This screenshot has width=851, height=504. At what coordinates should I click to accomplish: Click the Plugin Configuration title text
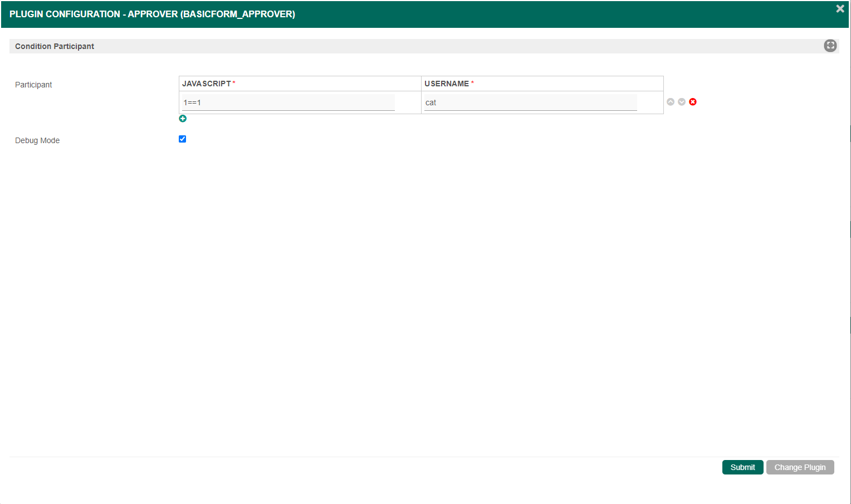coord(152,14)
